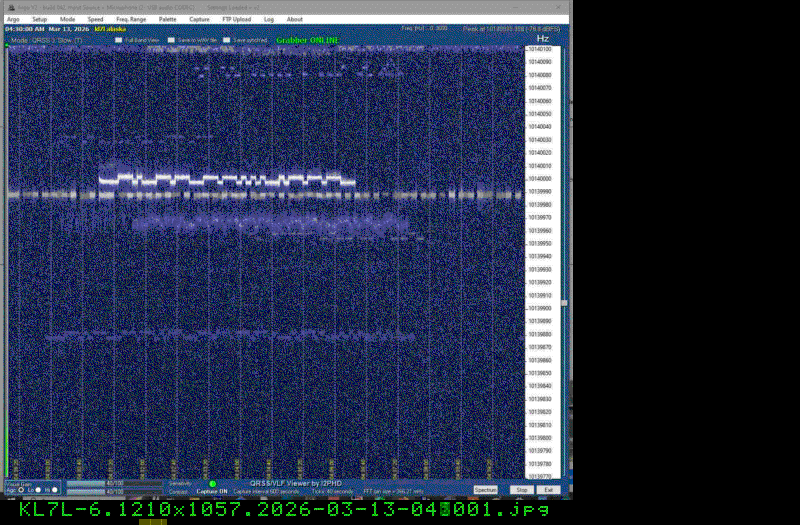Expand the Speed menu

tap(95, 19)
